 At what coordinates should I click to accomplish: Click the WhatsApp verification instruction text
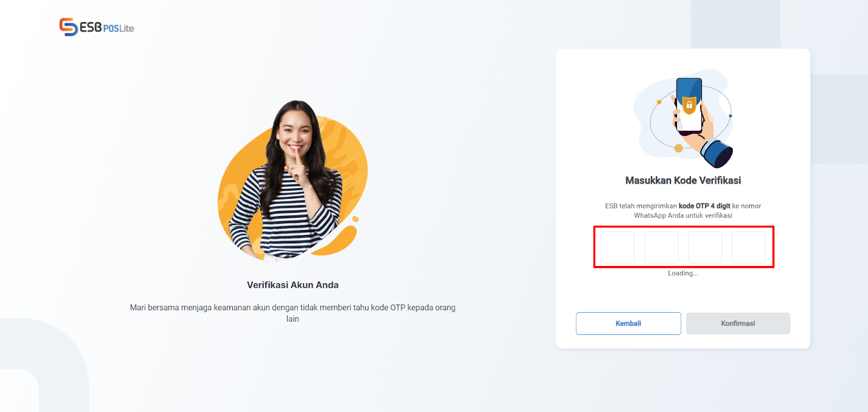click(x=683, y=211)
